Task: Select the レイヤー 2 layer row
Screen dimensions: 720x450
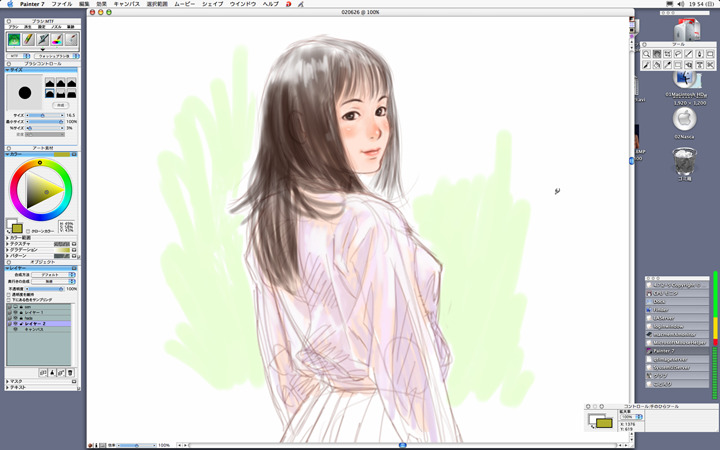Action: point(40,324)
